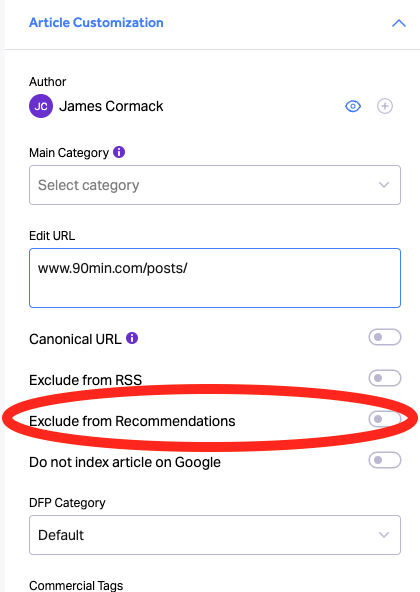The width and height of the screenshot is (420, 592).
Task: Open the DFP Category Default dropdown
Action: [x=215, y=535]
